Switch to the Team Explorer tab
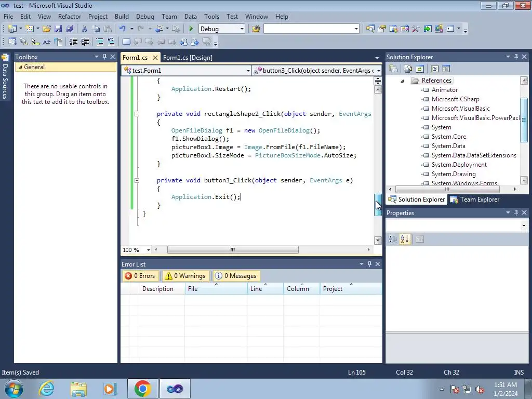 (x=475, y=199)
